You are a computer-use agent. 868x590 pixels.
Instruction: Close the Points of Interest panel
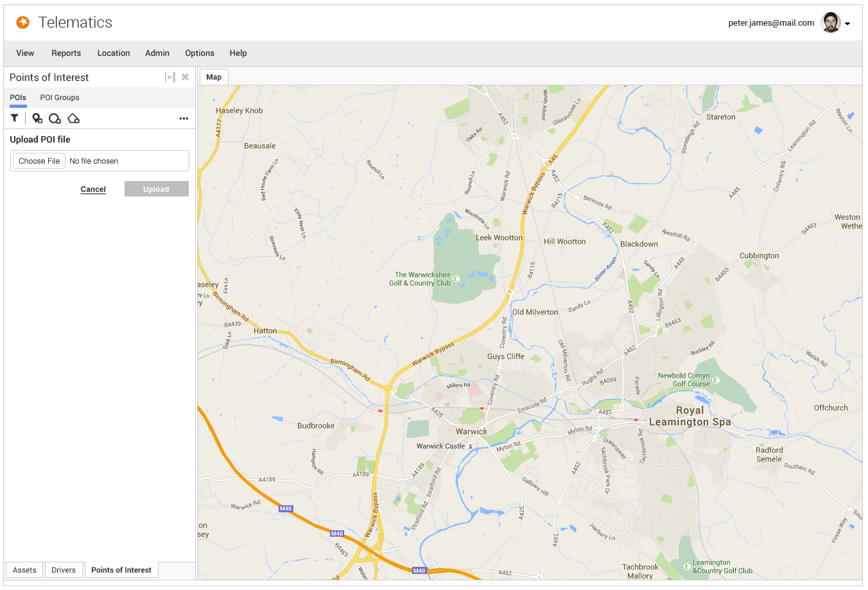(185, 77)
